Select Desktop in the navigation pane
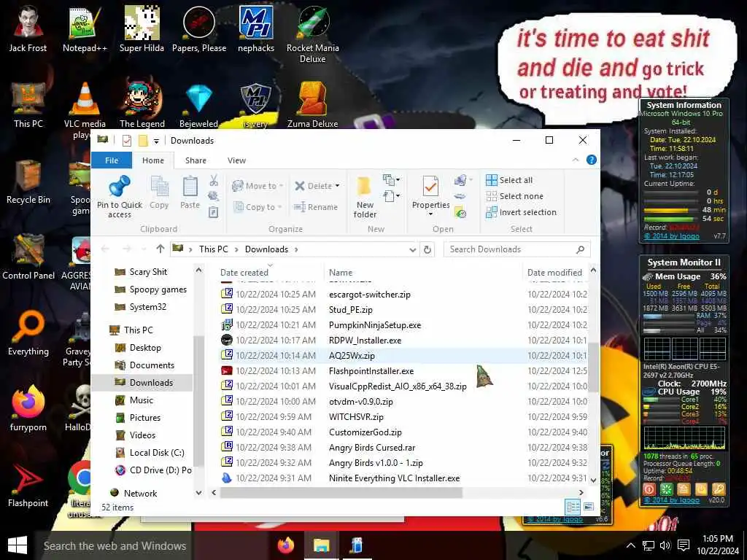This screenshot has width=747, height=560. click(x=145, y=348)
